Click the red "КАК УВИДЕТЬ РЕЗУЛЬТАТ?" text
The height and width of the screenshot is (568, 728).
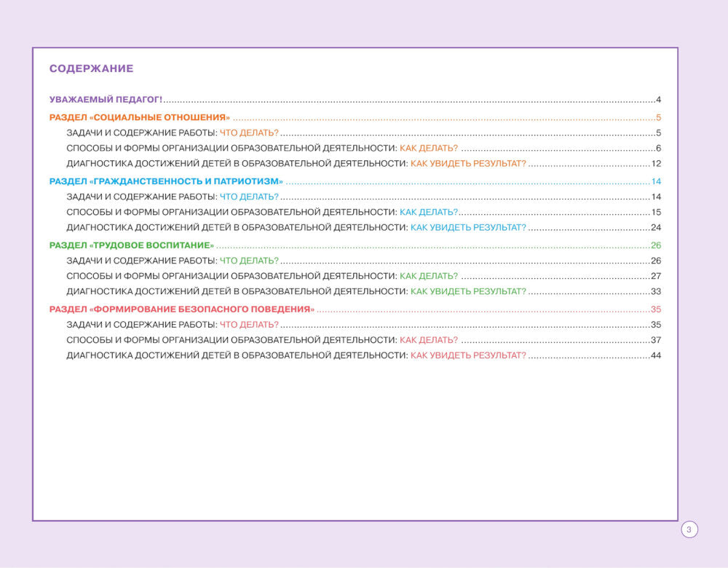468,355
